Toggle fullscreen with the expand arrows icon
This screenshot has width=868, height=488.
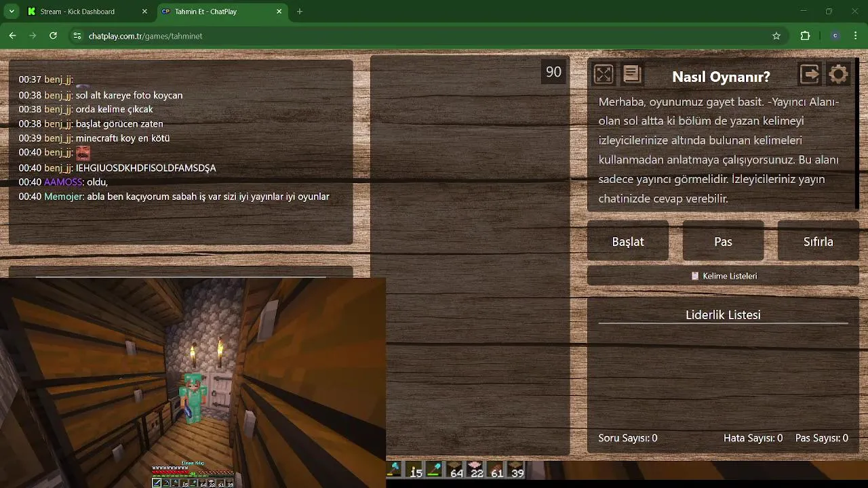click(603, 74)
